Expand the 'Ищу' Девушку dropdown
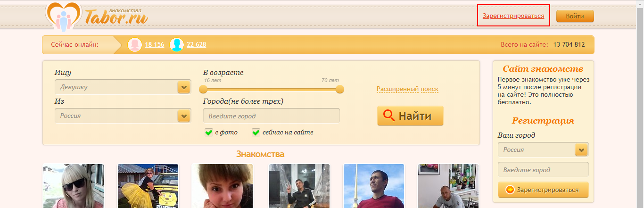Image resolution: width=644 pixels, height=208 pixels. [x=183, y=87]
